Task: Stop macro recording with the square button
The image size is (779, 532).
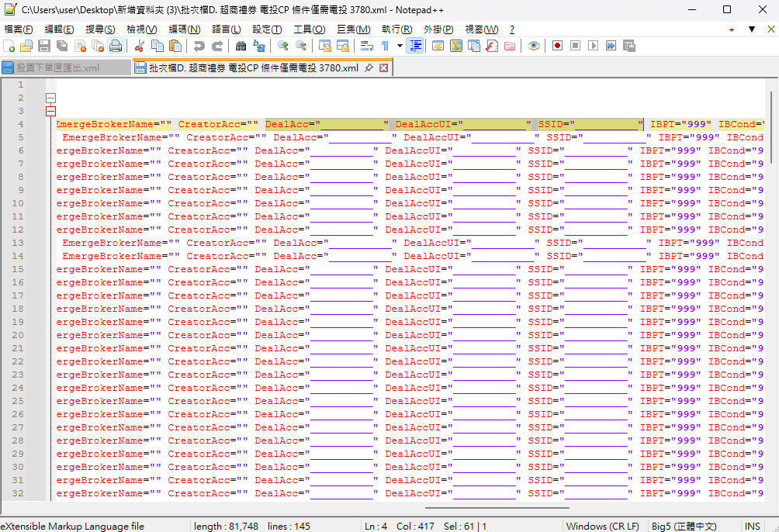Action: tap(575, 47)
